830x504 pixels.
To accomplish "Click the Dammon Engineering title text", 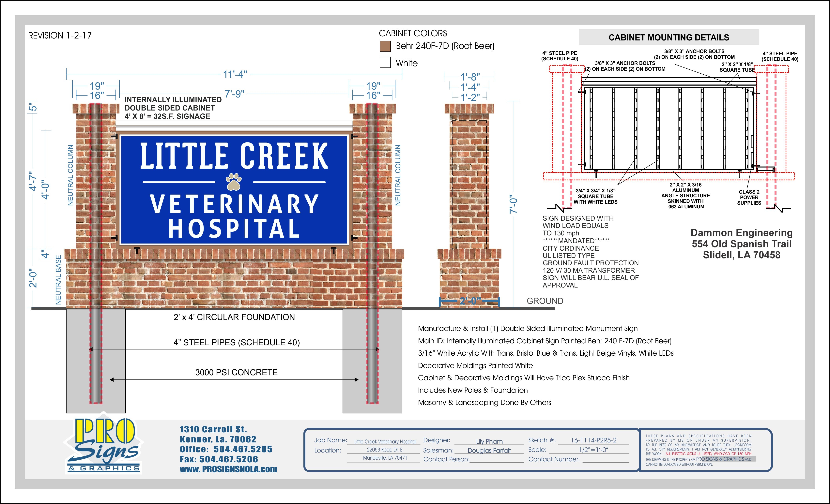I will coord(741,233).
